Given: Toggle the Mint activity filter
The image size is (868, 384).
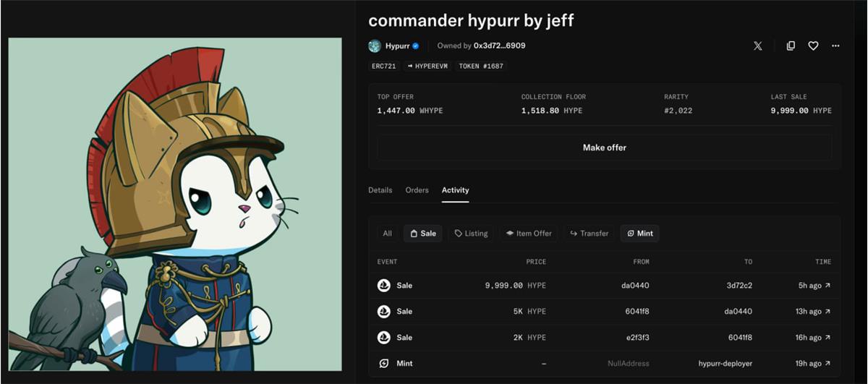Looking at the screenshot, I should (x=639, y=234).
